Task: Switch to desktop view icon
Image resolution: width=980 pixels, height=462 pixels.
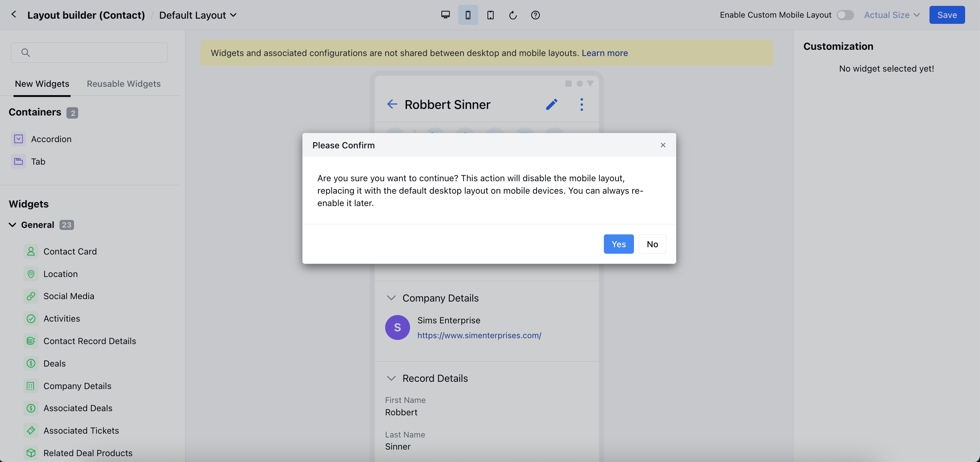Action: (x=445, y=15)
